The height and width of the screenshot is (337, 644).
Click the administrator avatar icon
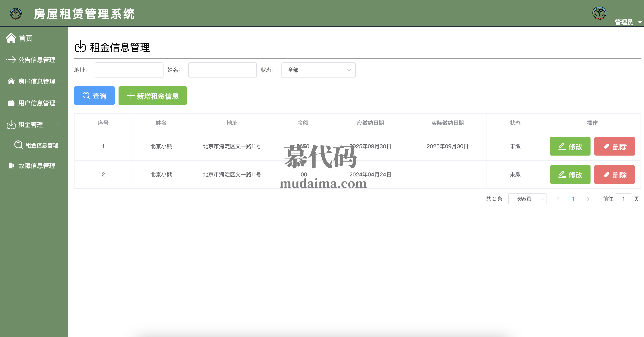coord(599,13)
